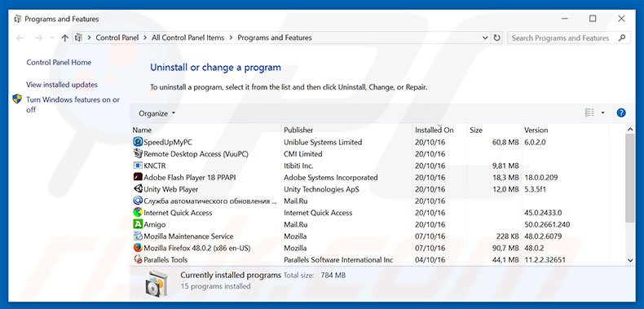This screenshot has height=309, width=644.
Task: Select the Parallels Tools program name
Action: tap(165, 260)
